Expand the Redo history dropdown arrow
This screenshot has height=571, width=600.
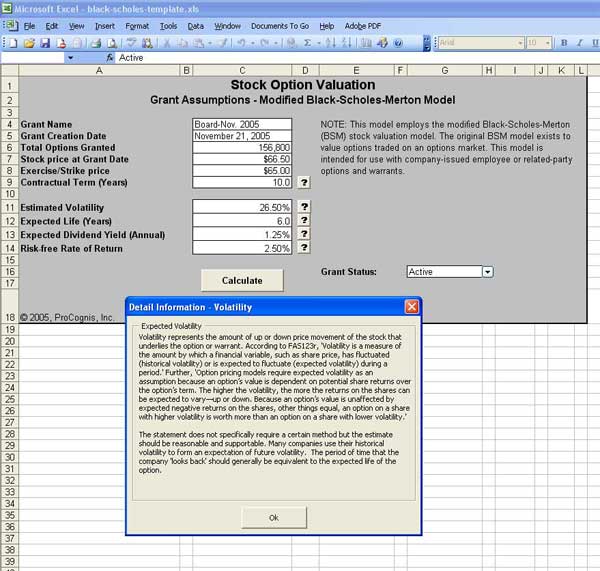276,43
